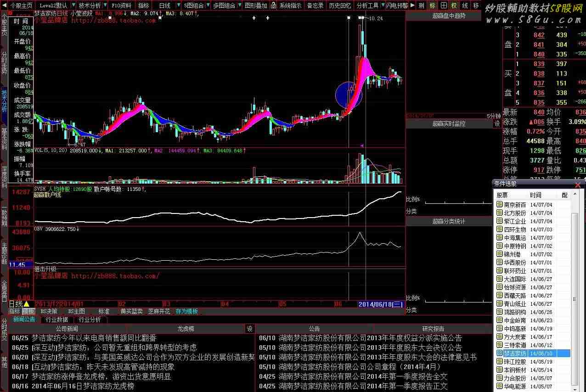Click the 设 button beside 超赢实时监控

[497, 124]
